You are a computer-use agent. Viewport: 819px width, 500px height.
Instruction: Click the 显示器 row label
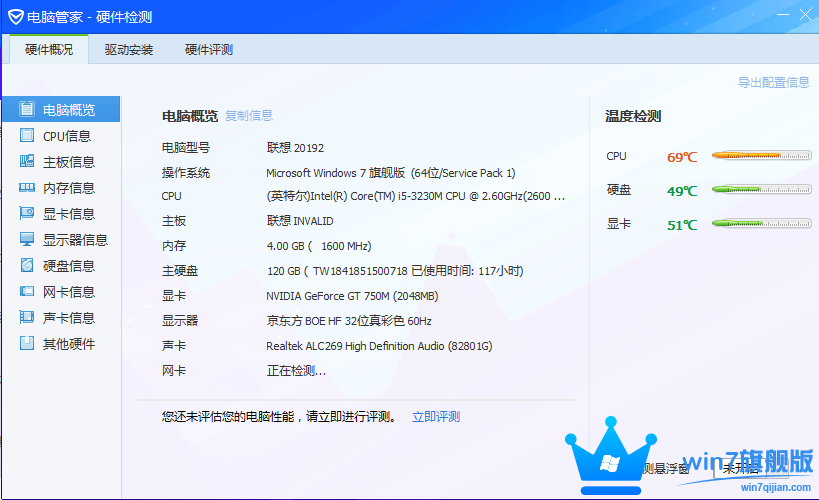coord(180,321)
